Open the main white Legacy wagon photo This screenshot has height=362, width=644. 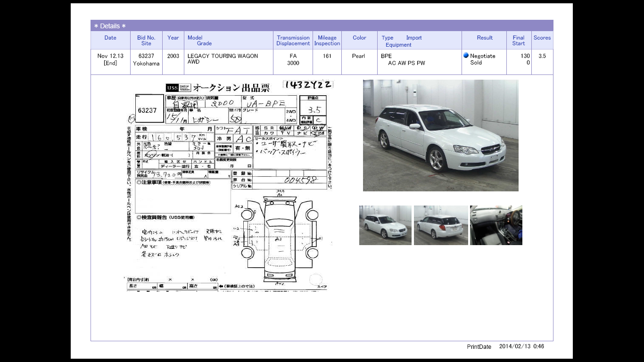[440, 136]
